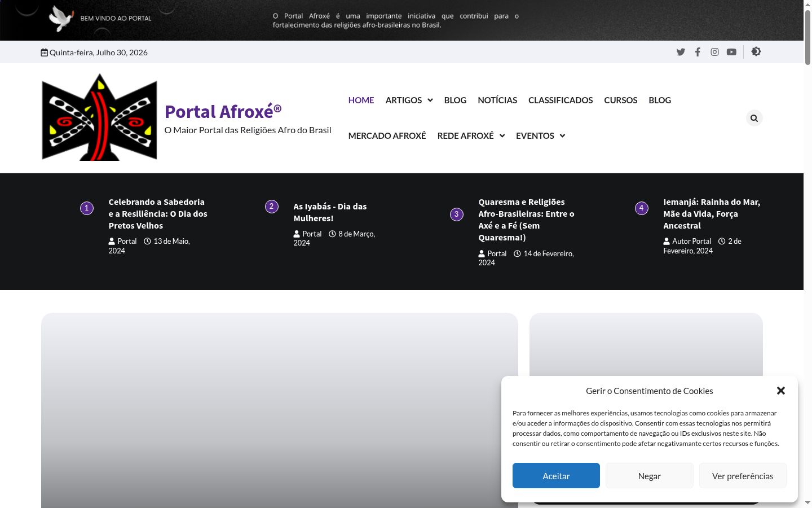Expand the REDE AFROXÉ dropdown arrow

click(502, 135)
